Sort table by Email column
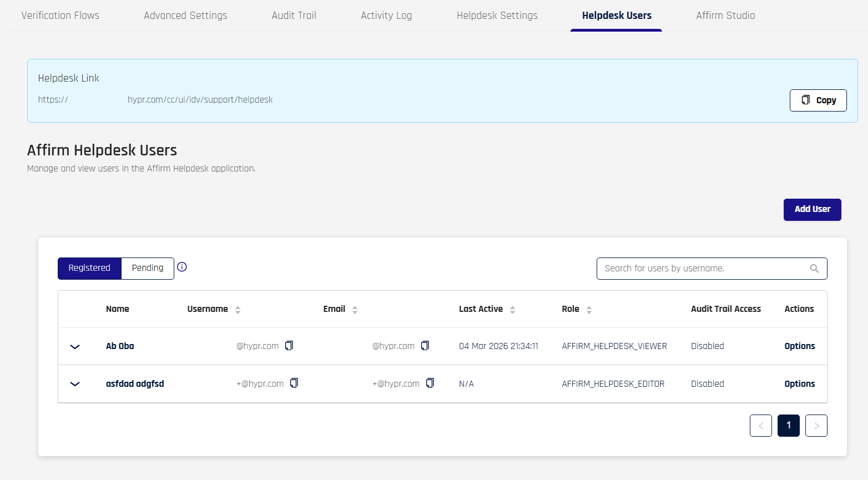 tap(355, 310)
